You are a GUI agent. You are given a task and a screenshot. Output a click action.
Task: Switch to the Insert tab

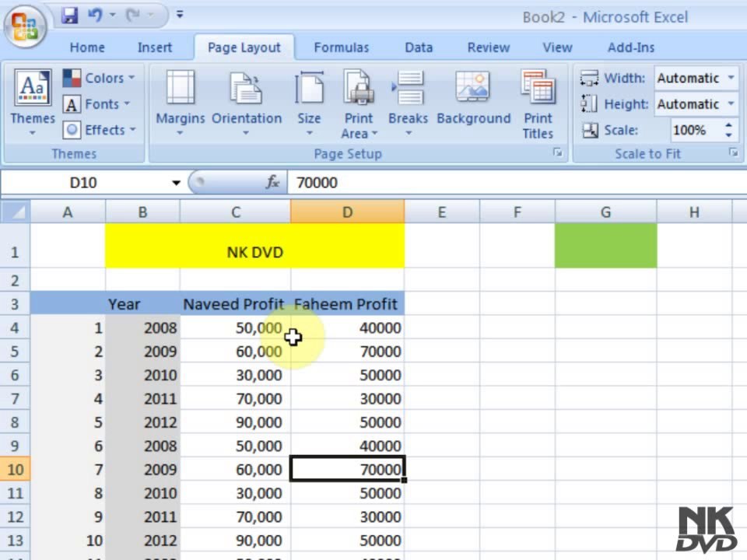click(x=155, y=47)
